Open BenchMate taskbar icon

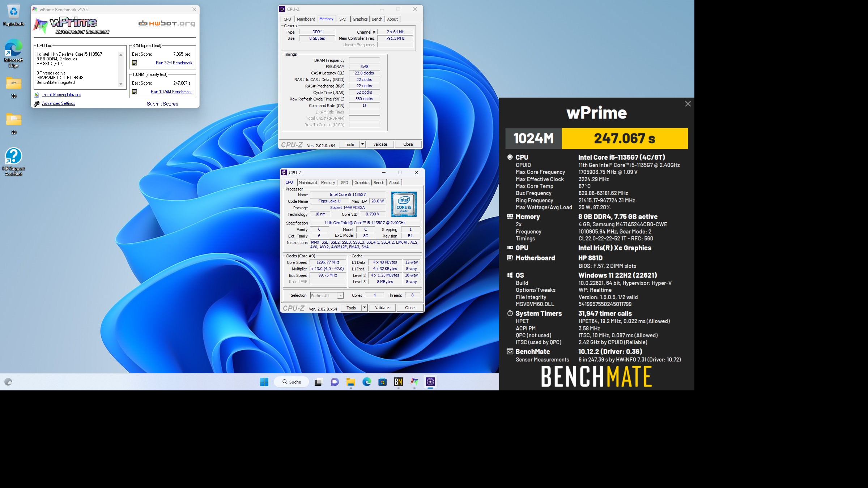pyautogui.click(x=399, y=382)
